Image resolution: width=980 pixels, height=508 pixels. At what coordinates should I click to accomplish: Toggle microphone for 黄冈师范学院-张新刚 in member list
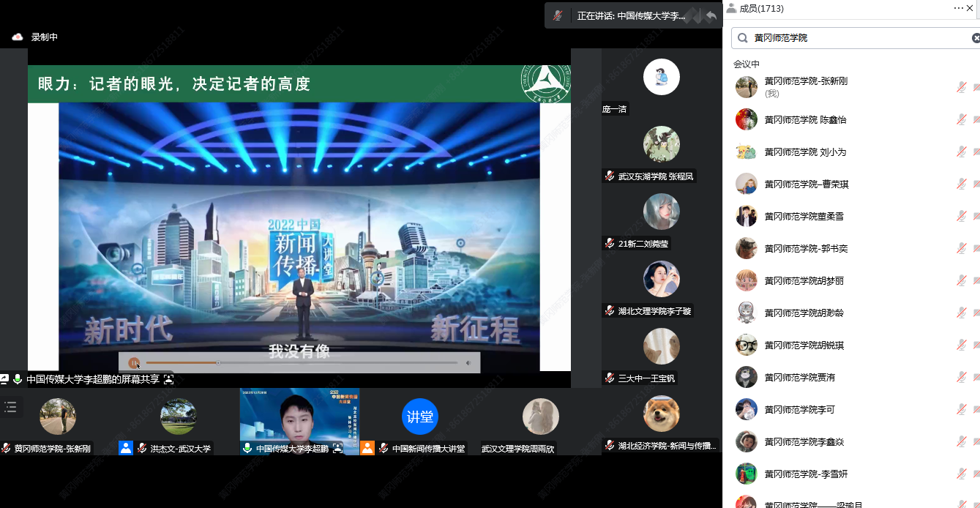961,87
